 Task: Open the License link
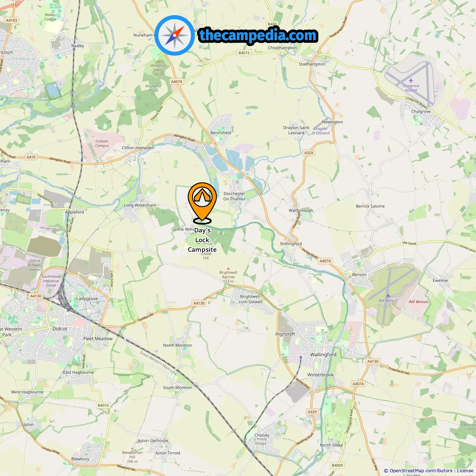(465, 470)
